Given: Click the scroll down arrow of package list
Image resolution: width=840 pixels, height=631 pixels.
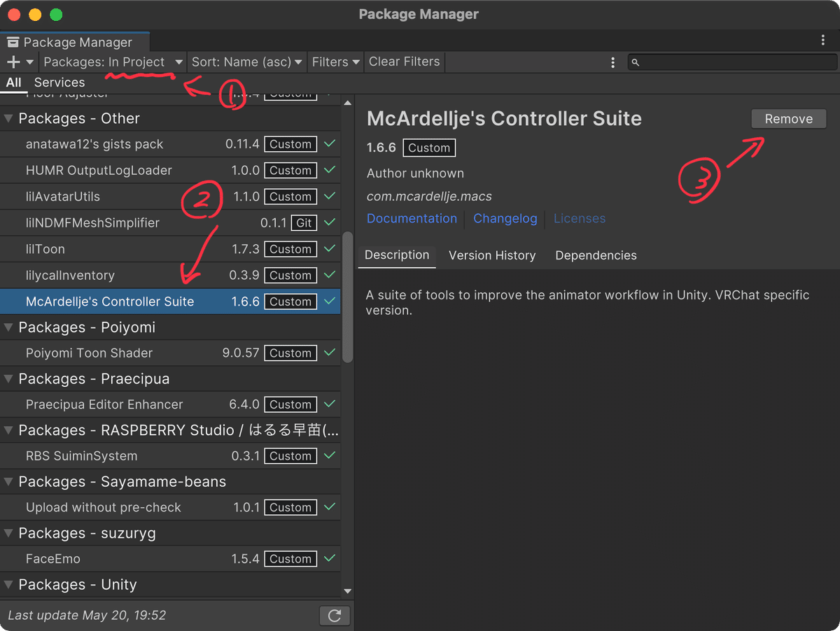Looking at the screenshot, I should (347, 592).
